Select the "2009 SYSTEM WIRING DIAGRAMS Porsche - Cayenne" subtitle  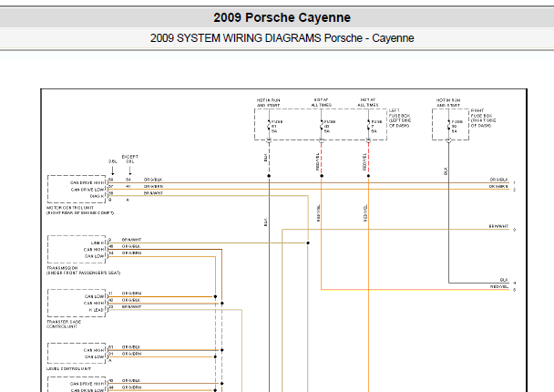[x=282, y=37]
